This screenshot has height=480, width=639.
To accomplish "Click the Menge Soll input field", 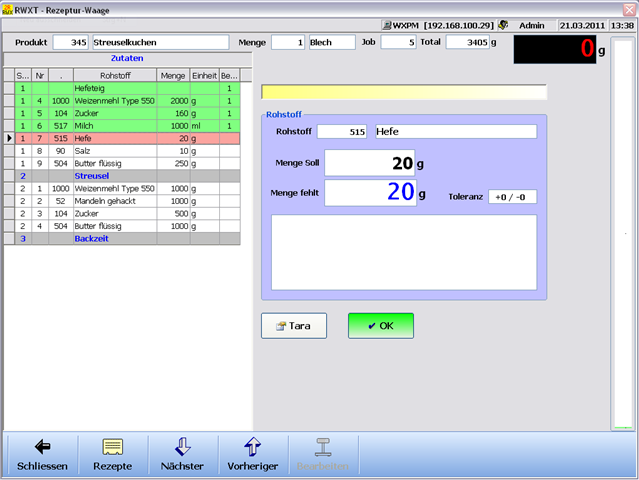I will pos(369,163).
